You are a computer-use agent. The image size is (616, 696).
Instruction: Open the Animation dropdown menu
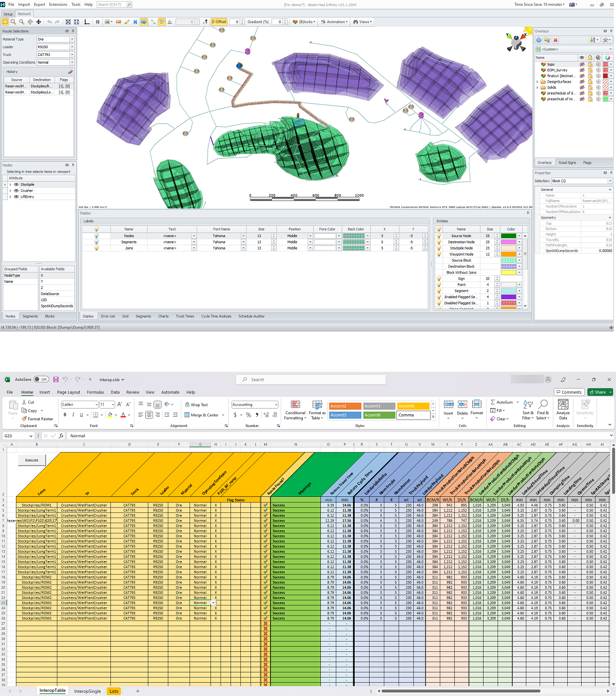[x=334, y=22]
